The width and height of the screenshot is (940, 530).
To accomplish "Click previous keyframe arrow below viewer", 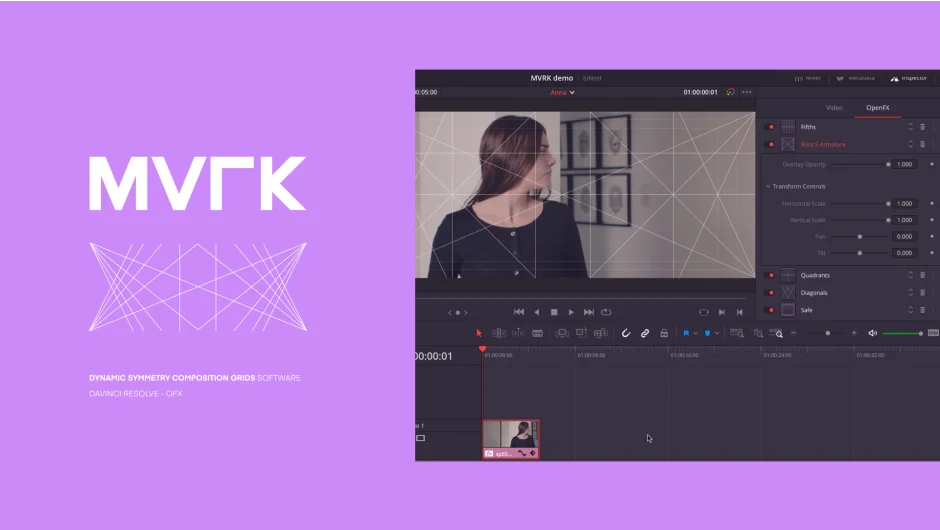I will [450, 312].
